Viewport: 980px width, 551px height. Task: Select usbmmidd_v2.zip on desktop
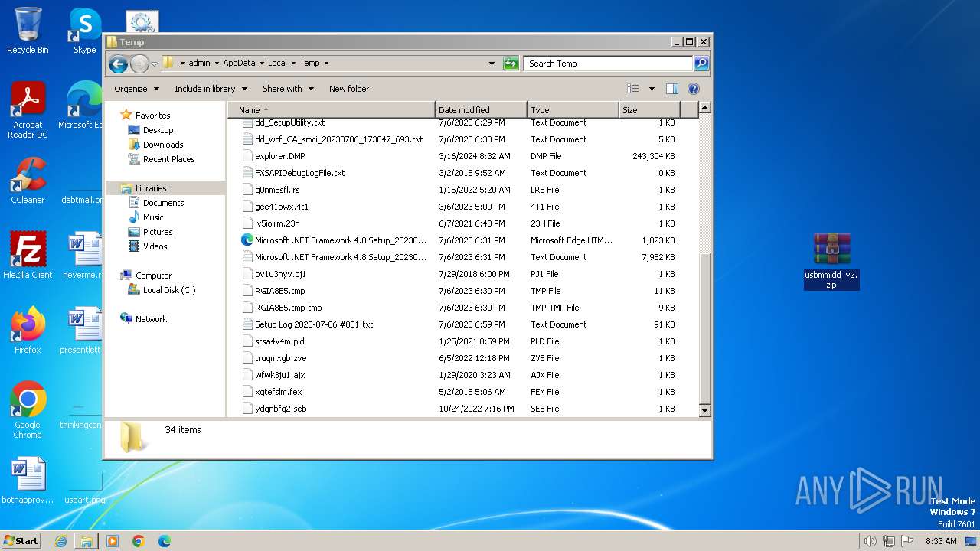[831, 261]
